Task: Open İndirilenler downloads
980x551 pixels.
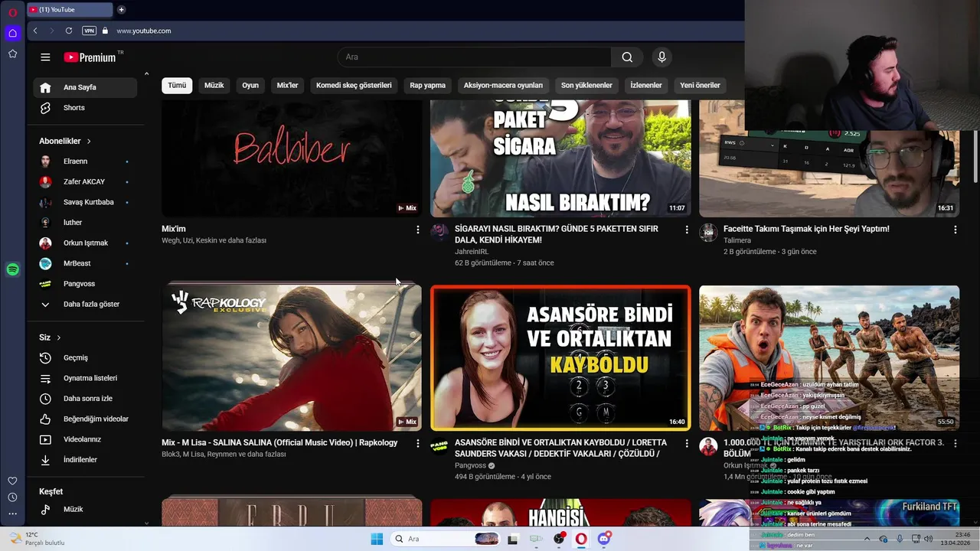Action: point(85,460)
